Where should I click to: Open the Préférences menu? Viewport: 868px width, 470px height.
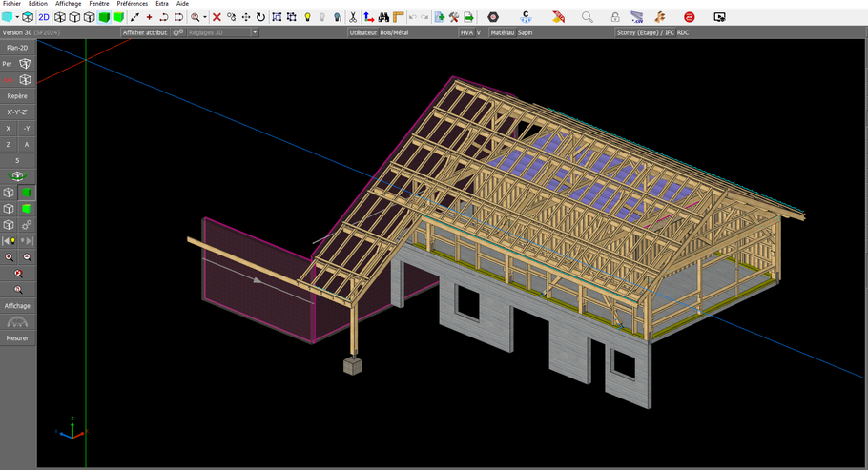pyautogui.click(x=132, y=4)
